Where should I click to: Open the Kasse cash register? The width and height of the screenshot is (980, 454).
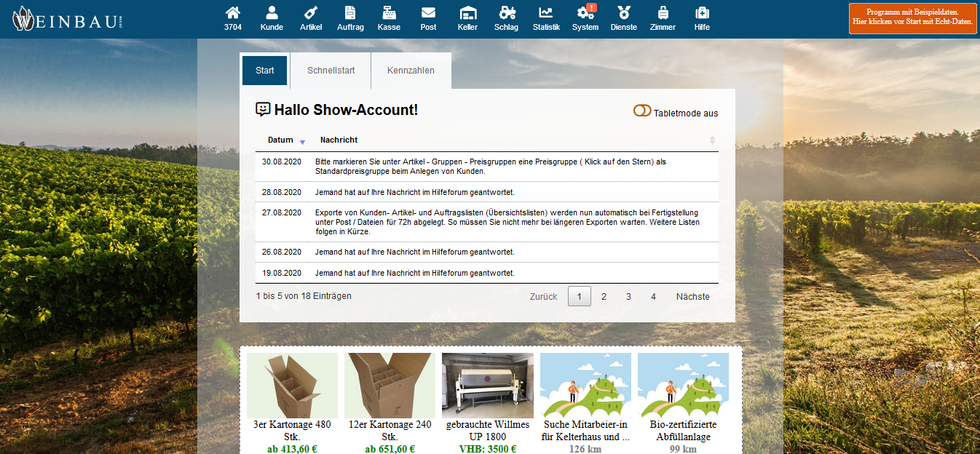pyautogui.click(x=389, y=13)
